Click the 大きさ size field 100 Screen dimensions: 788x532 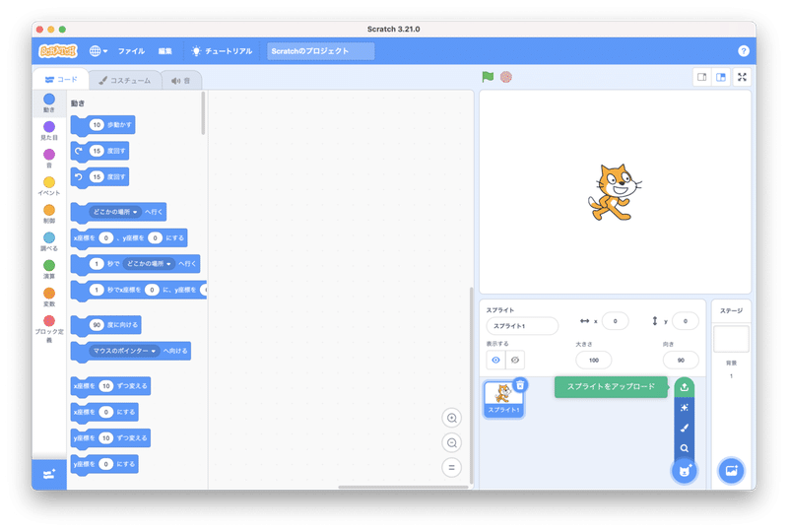[594, 360]
